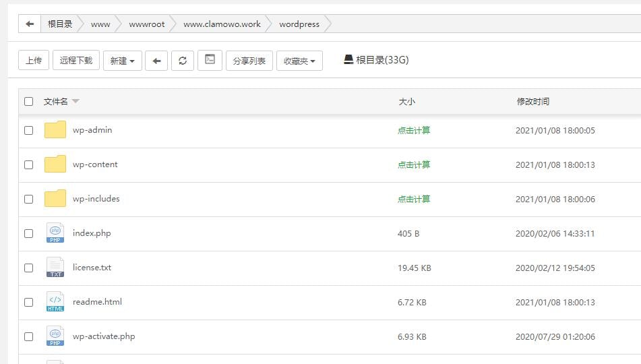Click the 6.72 KB size value
The width and height of the screenshot is (641, 364).
tap(412, 302)
